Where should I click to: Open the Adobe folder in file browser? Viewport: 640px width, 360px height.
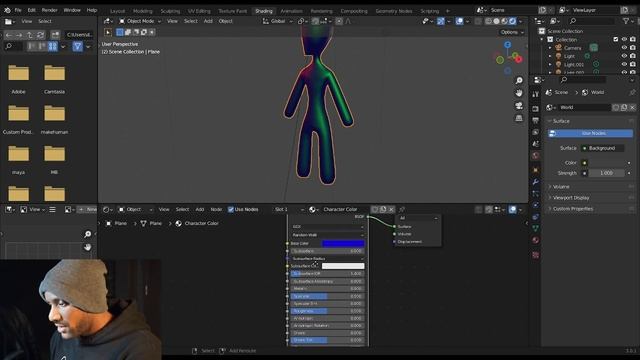(x=18, y=79)
